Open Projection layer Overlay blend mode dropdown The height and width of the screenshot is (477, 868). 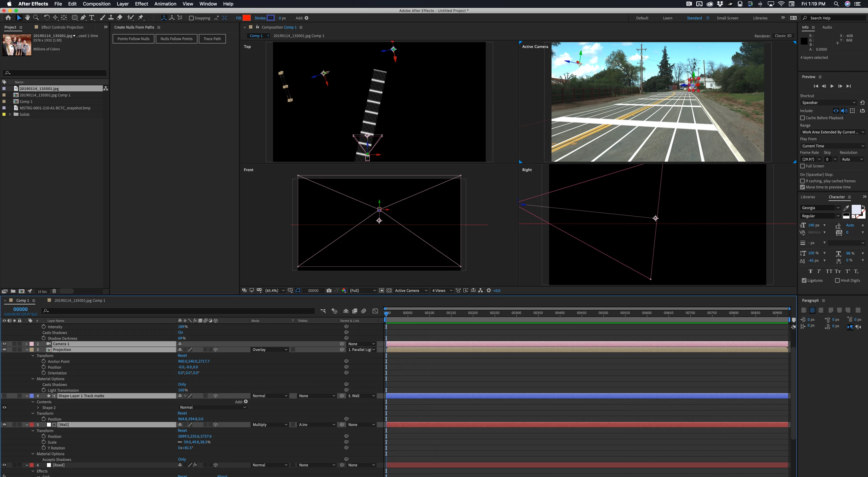270,349
